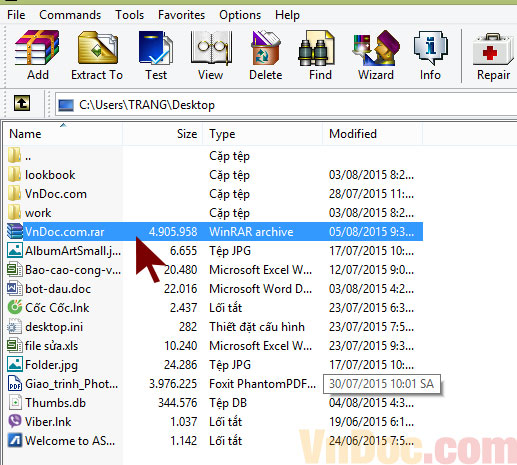Click the file name 'Viber.lnk'
Image resolution: width=517 pixels, height=465 pixels.
pyautogui.click(x=48, y=422)
